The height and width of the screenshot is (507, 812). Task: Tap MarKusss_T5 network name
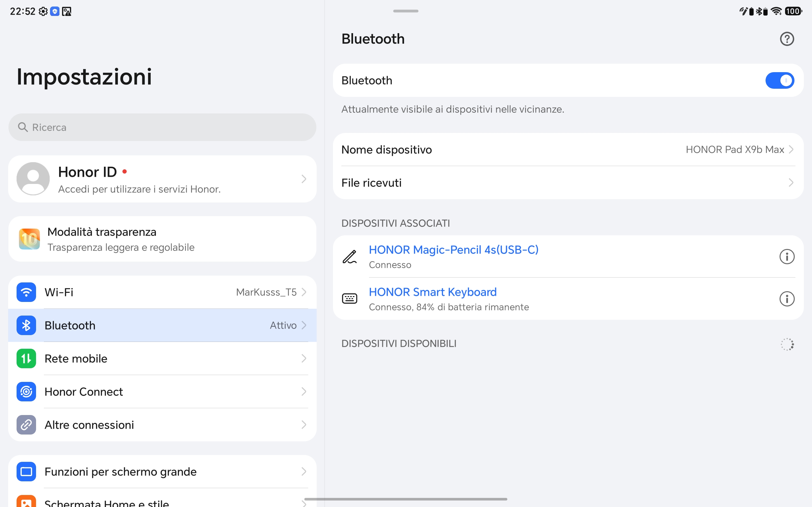(x=266, y=292)
